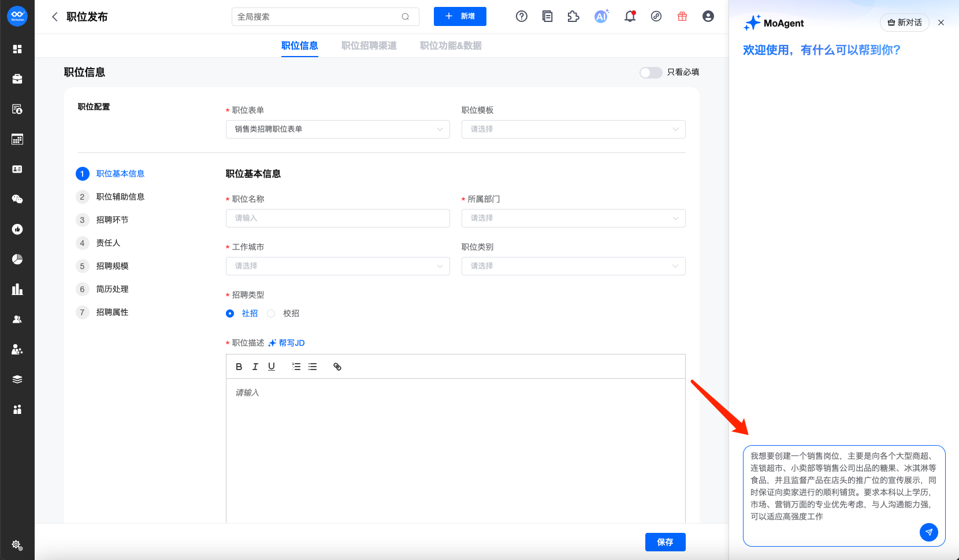This screenshot has width=959, height=560.
Task: Open the 工作城市 dropdown
Action: pos(338,266)
